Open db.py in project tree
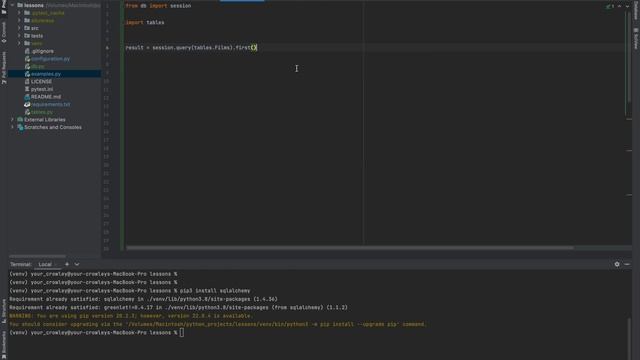640x360 pixels. (x=38, y=66)
